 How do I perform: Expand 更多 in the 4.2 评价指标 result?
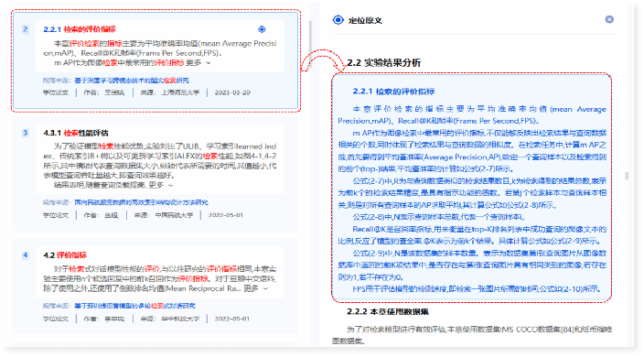[x=256, y=288]
